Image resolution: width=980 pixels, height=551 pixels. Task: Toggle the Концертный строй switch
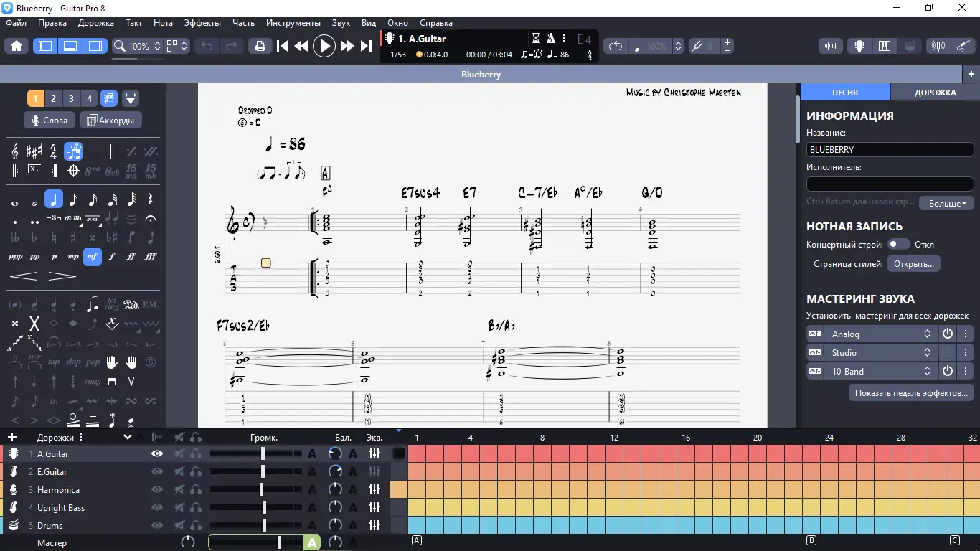(x=898, y=244)
